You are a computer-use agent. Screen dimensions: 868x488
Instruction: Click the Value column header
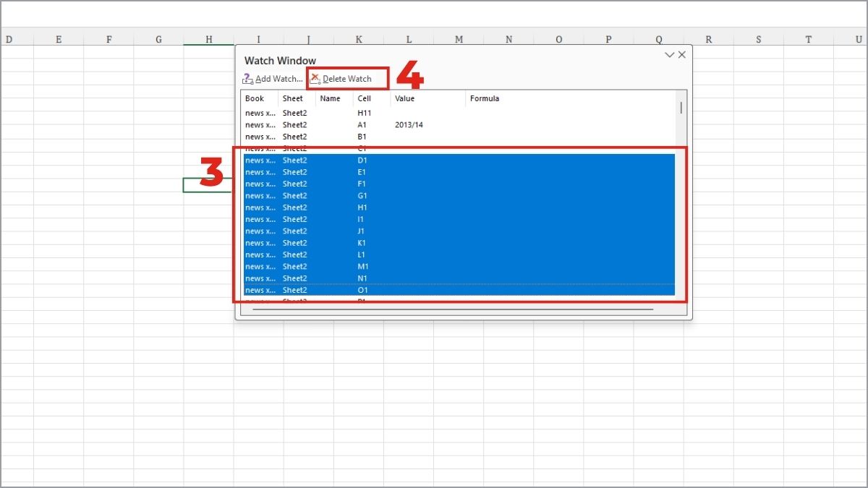pyautogui.click(x=428, y=98)
